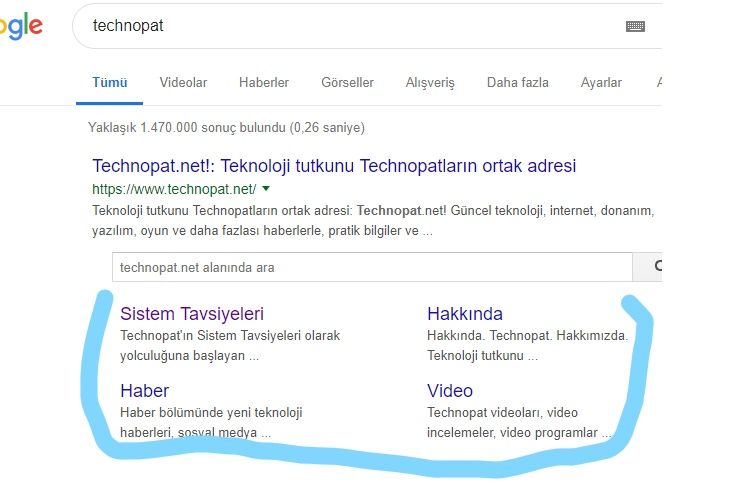Click the 'Teknoloji tutkunu Technopatların ortak adresi' snippet text
The width and height of the screenshot is (744, 488).
[x=221, y=210]
